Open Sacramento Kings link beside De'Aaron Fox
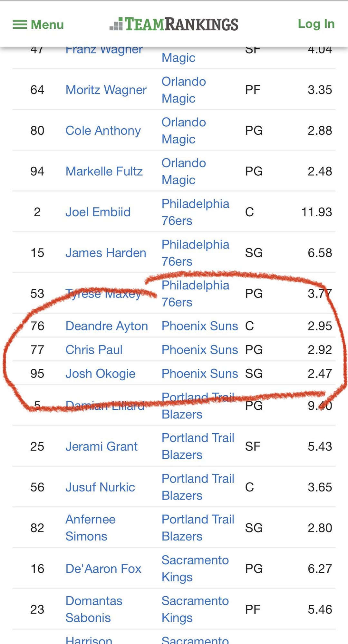 point(195,569)
